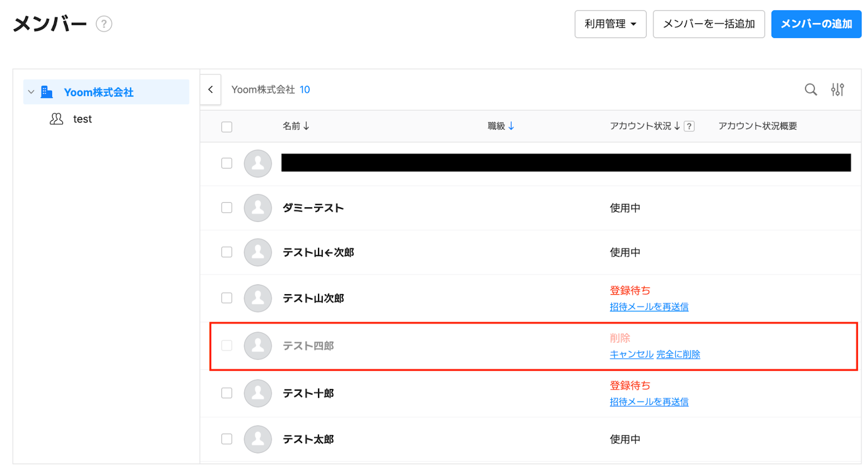This screenshot has height=472, width=868.
Task: Click ダミーテスト avatar icon
Action: coord(258,208)
